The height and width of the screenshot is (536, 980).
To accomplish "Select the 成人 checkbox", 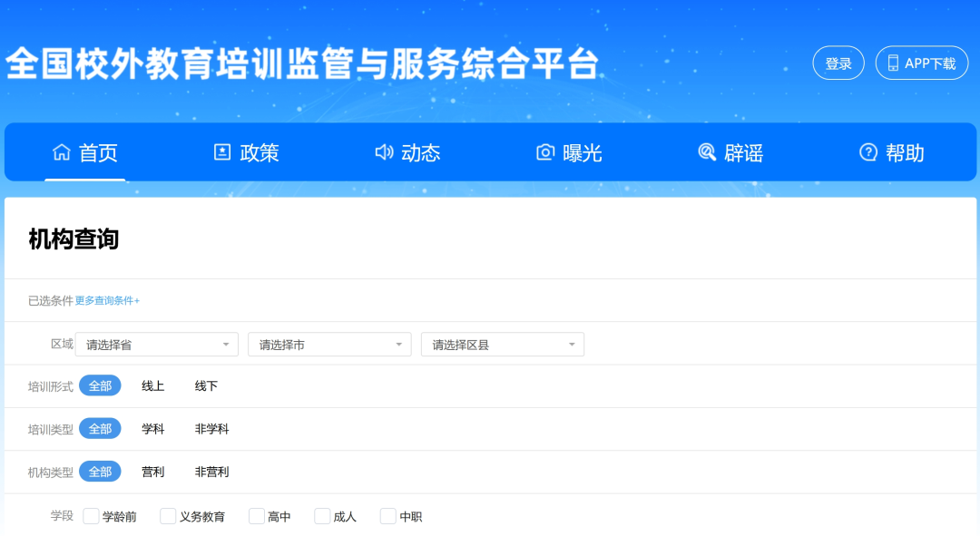I will (322, 516).
